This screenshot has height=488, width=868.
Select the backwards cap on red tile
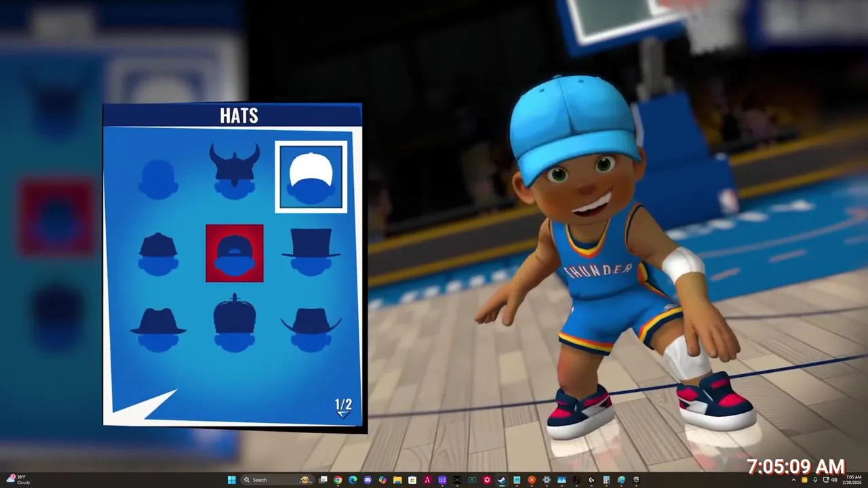point(235,253)
